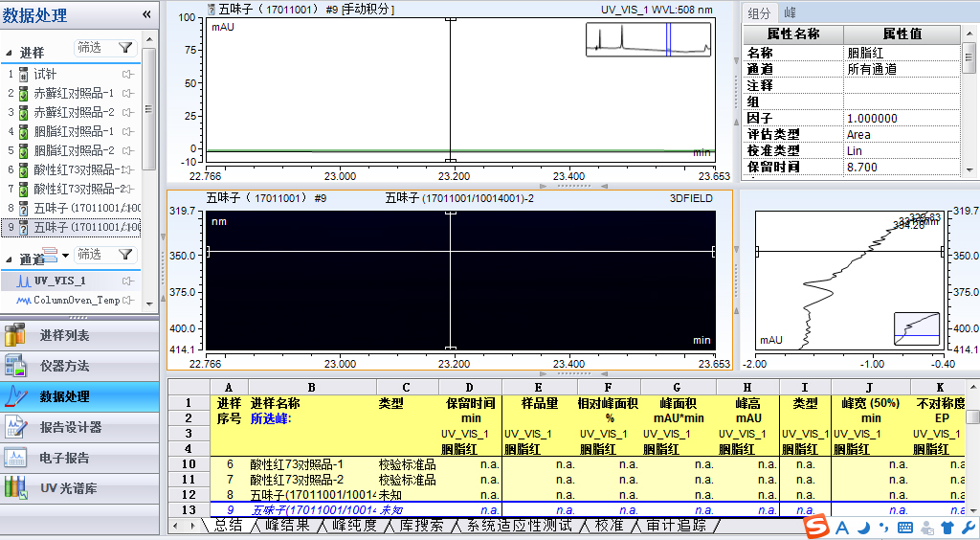Open the 数据处理 category
This screenshot has width=980, height=540.
[x=79, y=397]
